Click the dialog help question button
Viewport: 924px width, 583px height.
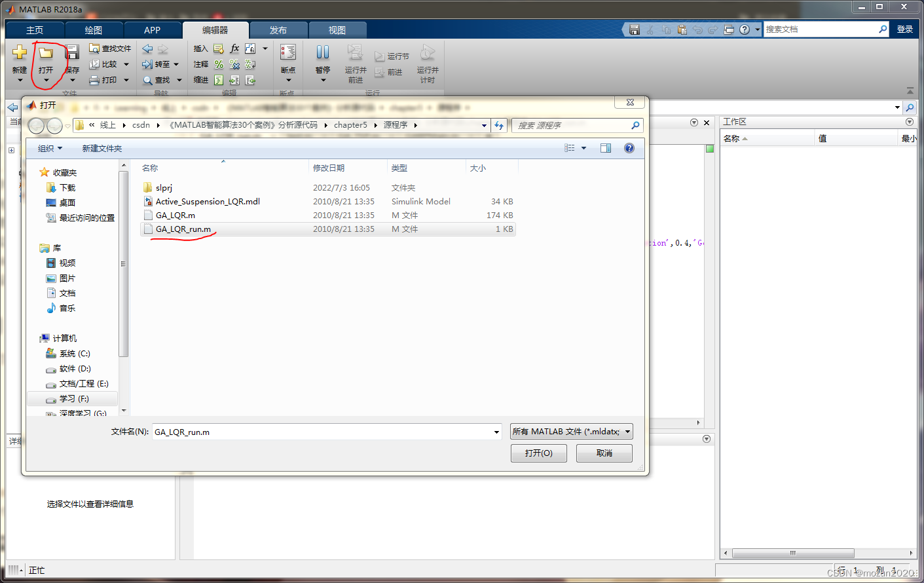click(629, 148)
